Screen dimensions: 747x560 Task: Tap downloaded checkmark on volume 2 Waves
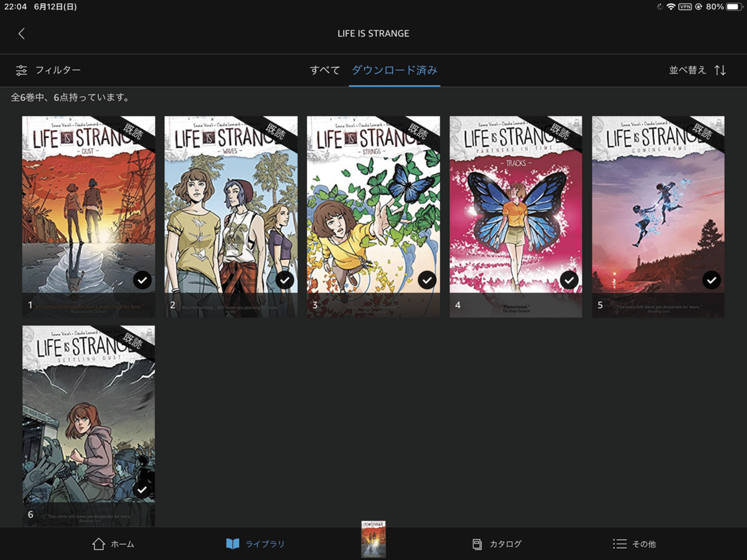pos(284,280)
